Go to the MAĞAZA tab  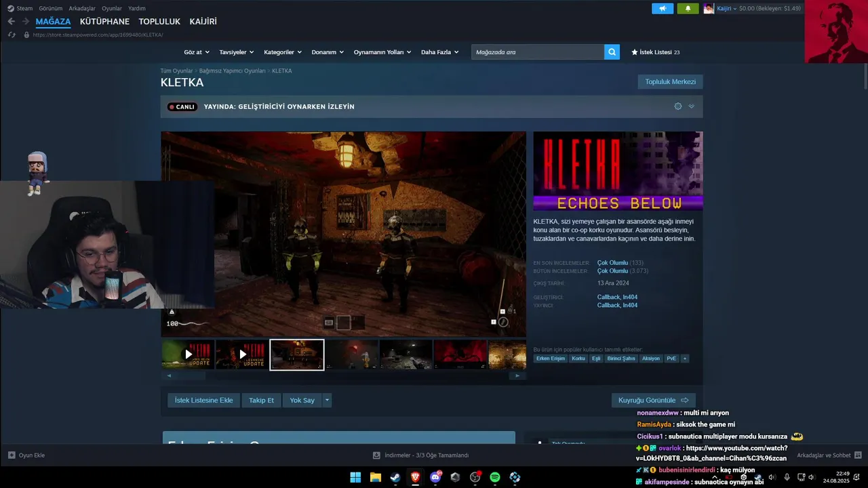point(53,22)
